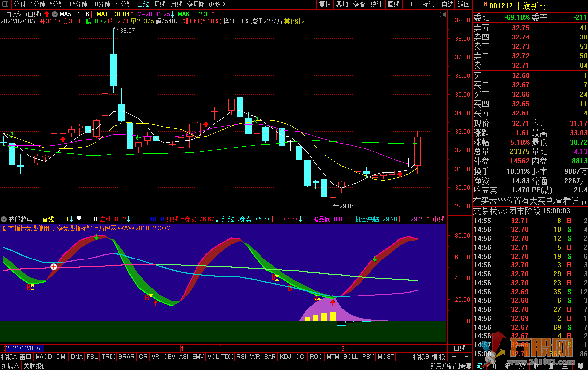Select the 5分钟 period
Screen dimensions: 588x370
tap(57, 4)
